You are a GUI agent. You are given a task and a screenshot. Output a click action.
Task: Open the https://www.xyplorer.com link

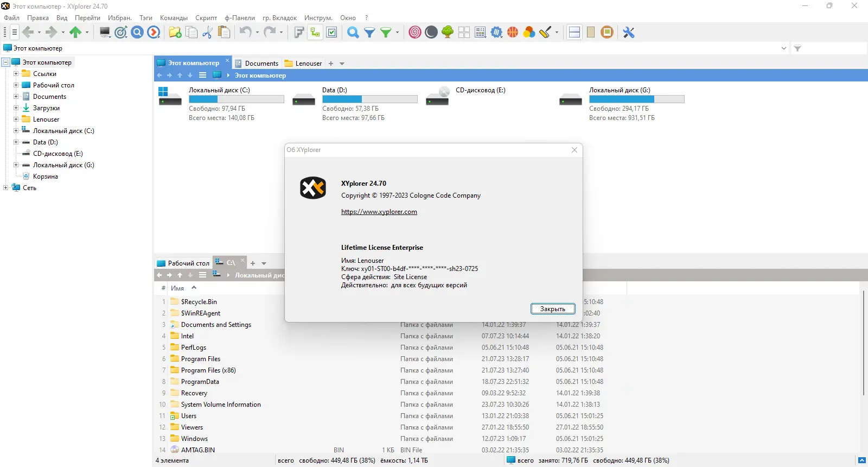click(x=379, y=212)
